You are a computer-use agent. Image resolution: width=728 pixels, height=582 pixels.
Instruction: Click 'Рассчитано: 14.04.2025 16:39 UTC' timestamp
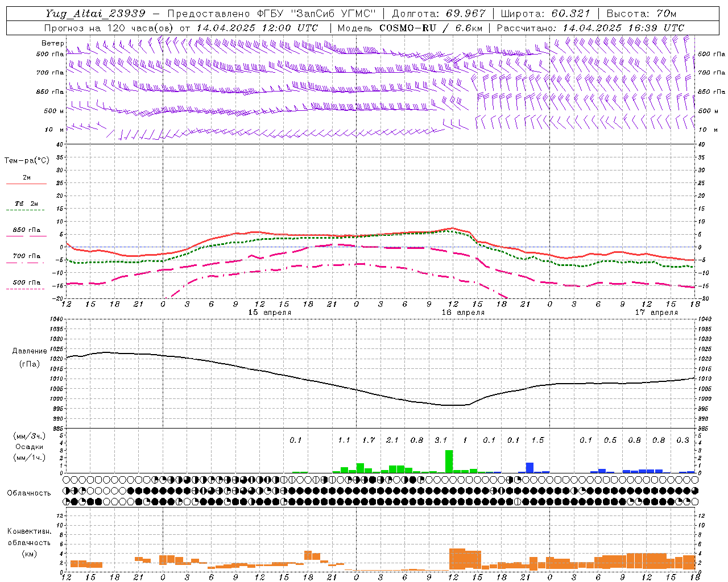coord(590,28)
